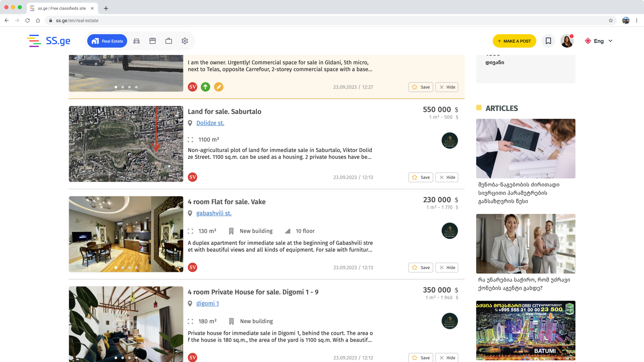644x362 pixels.
Task: Open the shop/market category icon
Action: (x=152, y=41)
